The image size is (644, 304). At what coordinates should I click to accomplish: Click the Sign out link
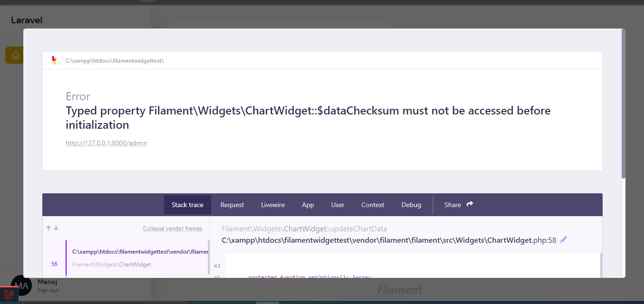(x=48, y=290)
